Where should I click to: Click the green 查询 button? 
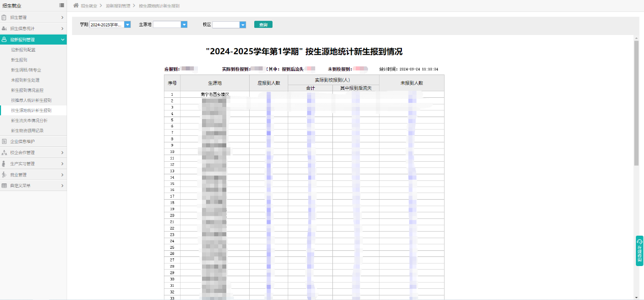click(263, 24)
